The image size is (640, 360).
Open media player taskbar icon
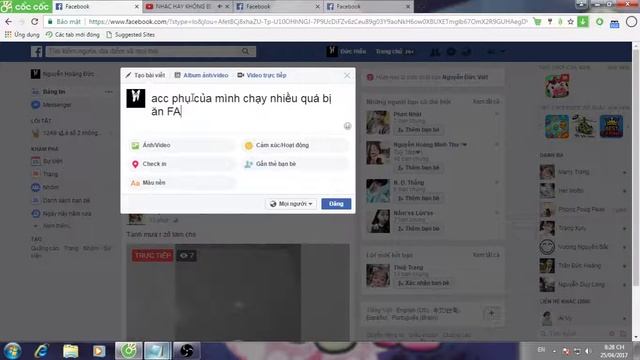tap(99, 351)
